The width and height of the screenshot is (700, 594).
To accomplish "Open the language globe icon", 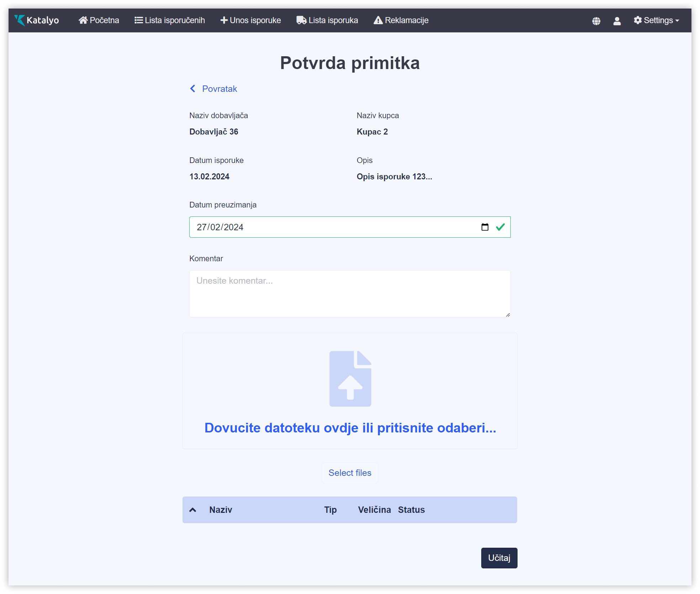I will 596,21.
